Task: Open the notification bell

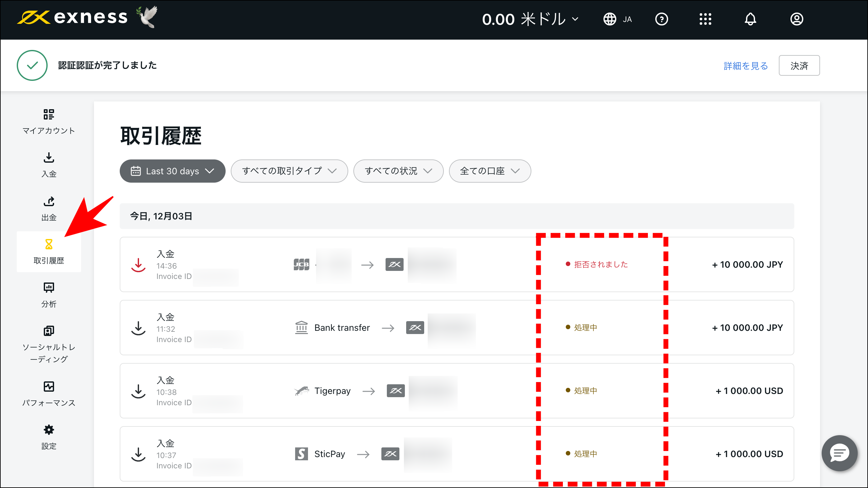Action: 751,19
